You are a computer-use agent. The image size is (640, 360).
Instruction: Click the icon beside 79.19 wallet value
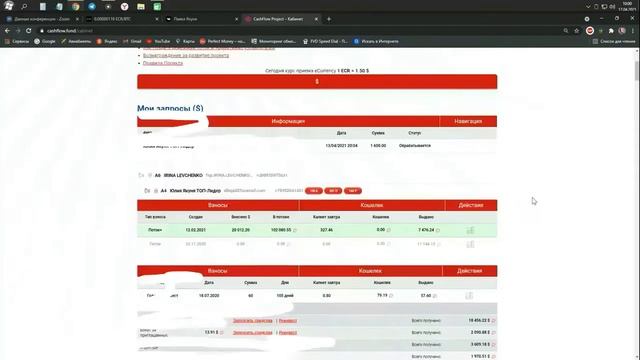coord(391,296)
